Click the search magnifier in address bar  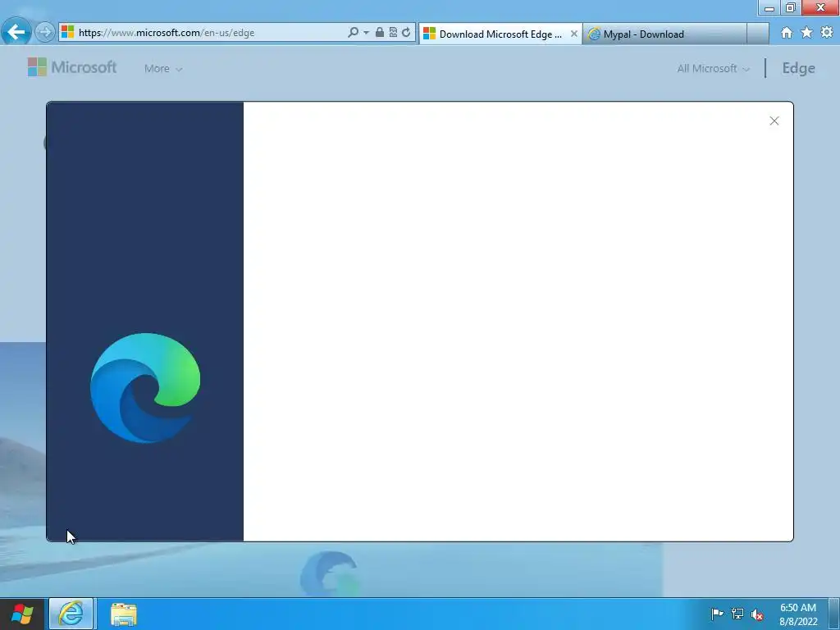[353, 33]
